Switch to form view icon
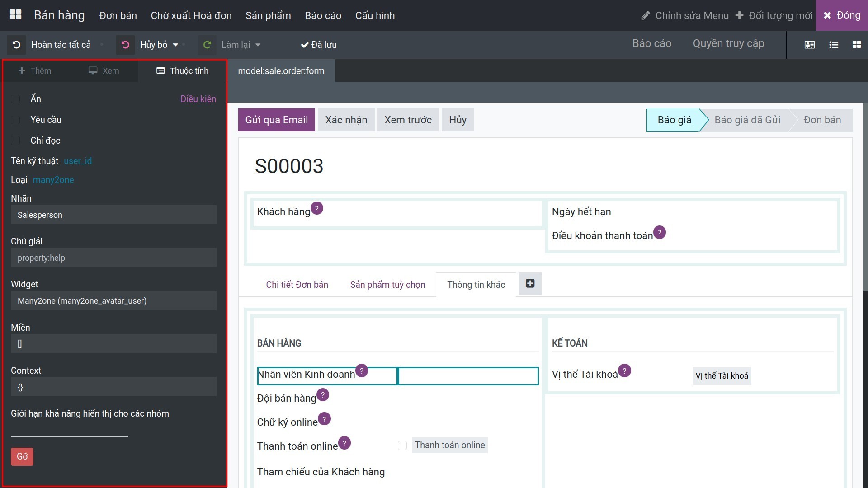The width and height of the screenshot is (868, 488). tap(810, 45)
